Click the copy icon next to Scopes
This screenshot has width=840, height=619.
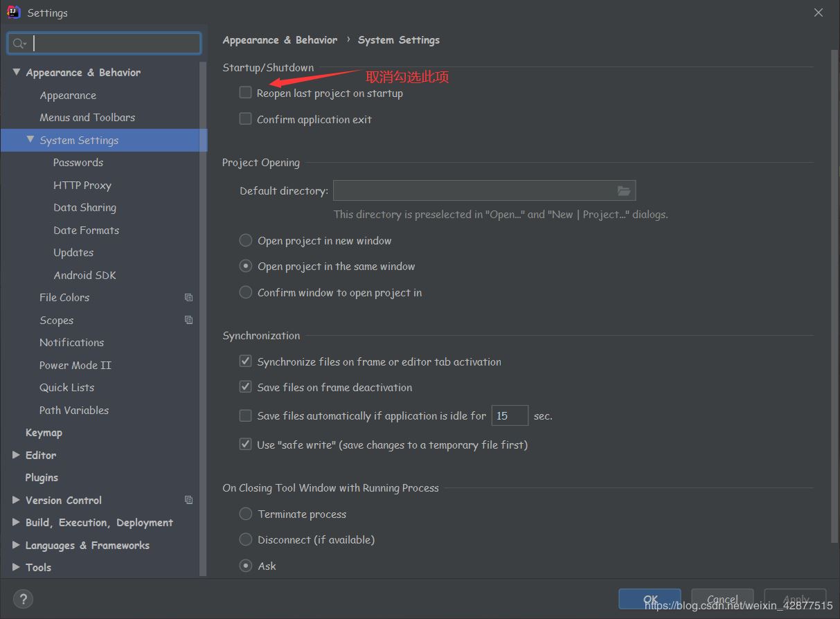[x=188, y=320]
